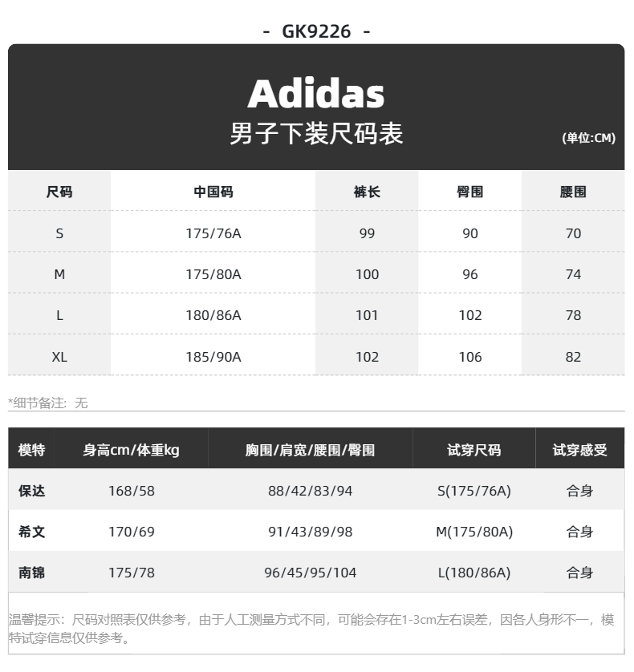
Task: Click the 裤长 value 100 for size M
Action: [367, 274]
